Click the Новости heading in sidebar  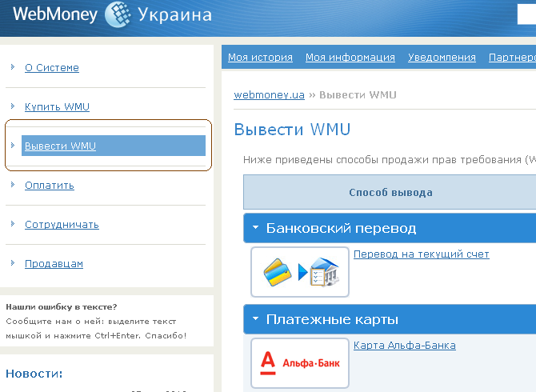pyautogui.click(x=34, y=374)
